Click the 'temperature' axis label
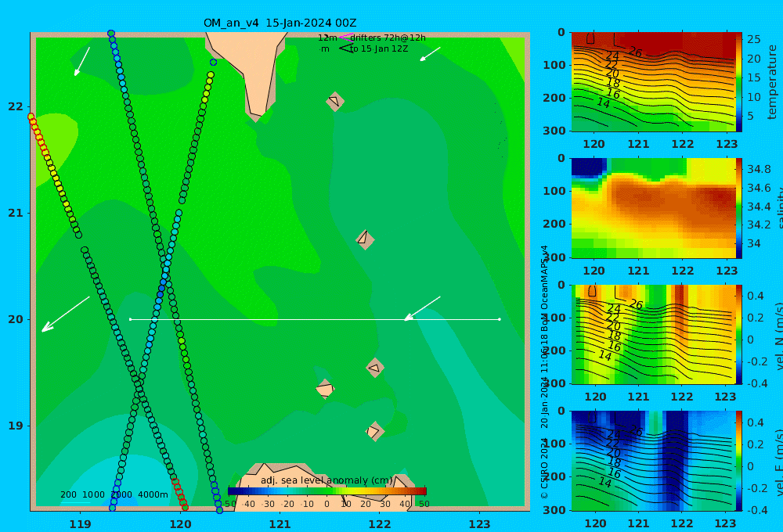This screenshot has height=532, width=783. click(x=772, y=82)
